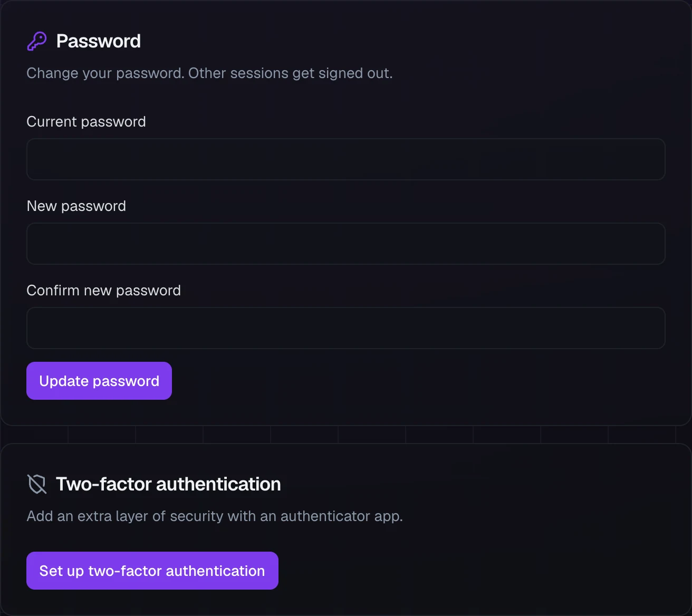Screen dimensions: 692x616
Task: Click the word "Update" on purple button
Action: point(64,381)
